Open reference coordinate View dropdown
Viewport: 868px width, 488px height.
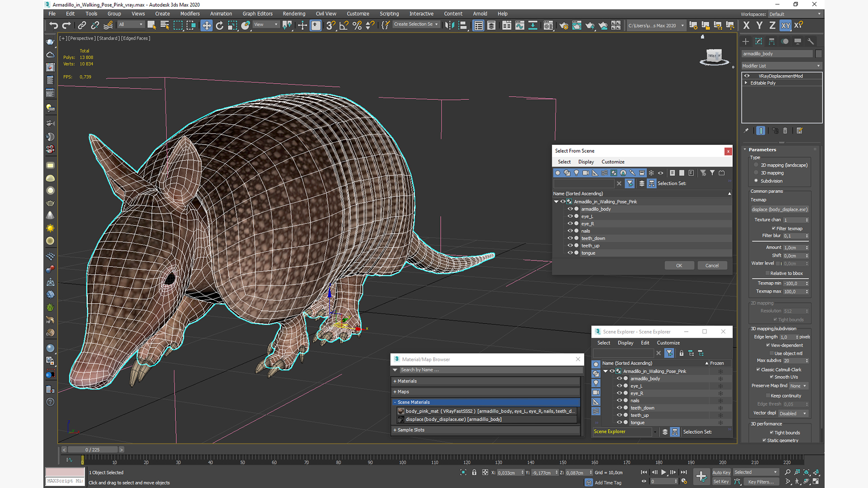click(266, 25)
